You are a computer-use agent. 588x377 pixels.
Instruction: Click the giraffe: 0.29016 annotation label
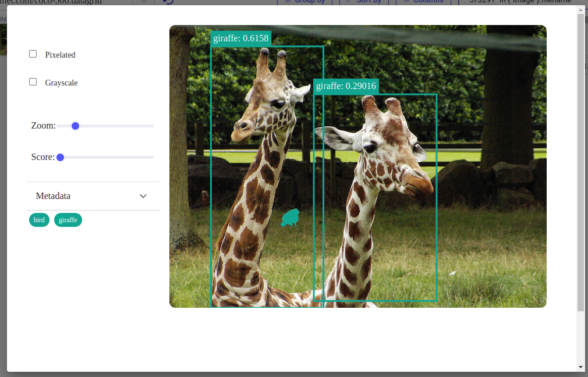coord(346,86)
